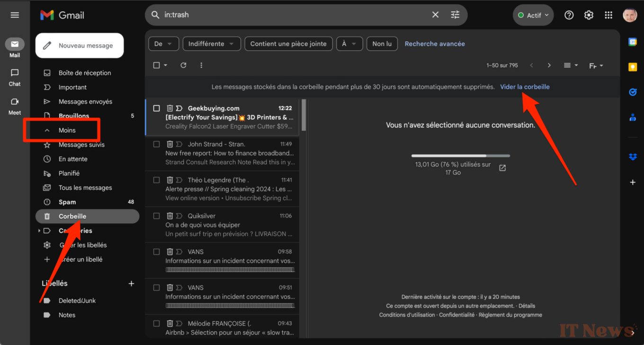Open the Gmail main menu hamburger icon

pos(15,15)
